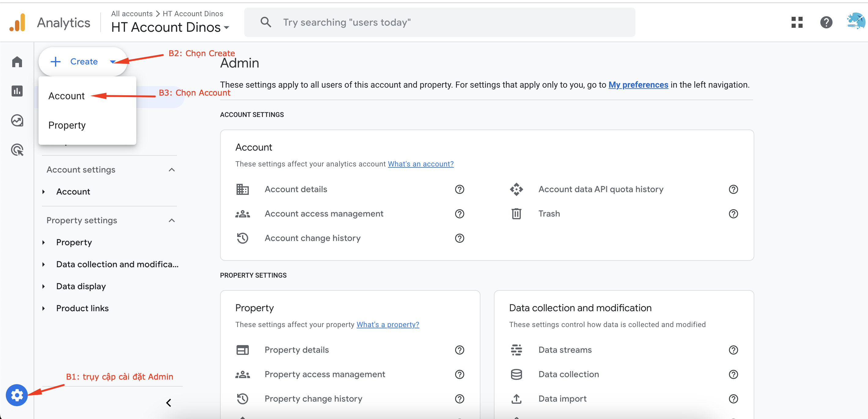Open the Help question mark icon in header

(x=826, y=23)
